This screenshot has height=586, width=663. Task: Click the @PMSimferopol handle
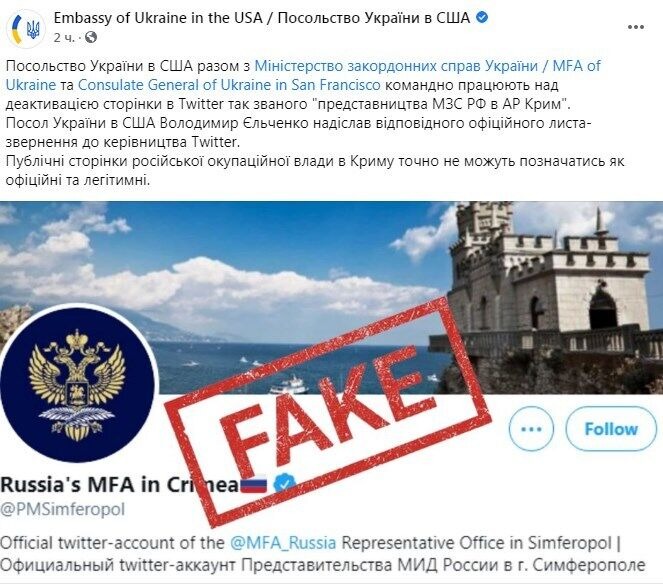tap(63, 509)
